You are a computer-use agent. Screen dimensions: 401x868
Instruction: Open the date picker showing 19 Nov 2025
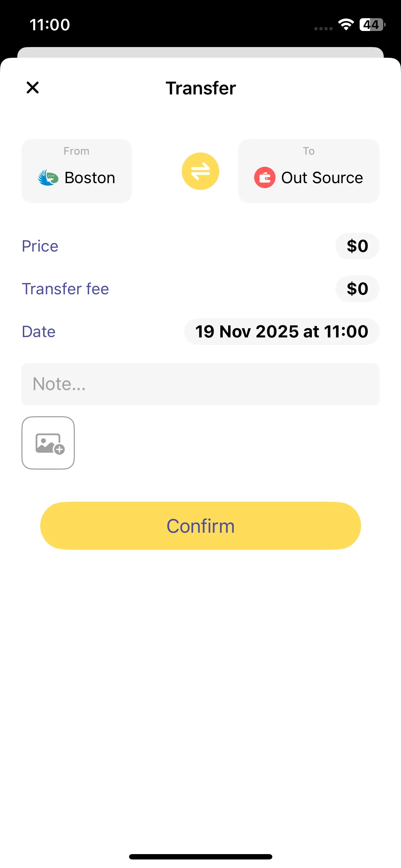(282, 332)
